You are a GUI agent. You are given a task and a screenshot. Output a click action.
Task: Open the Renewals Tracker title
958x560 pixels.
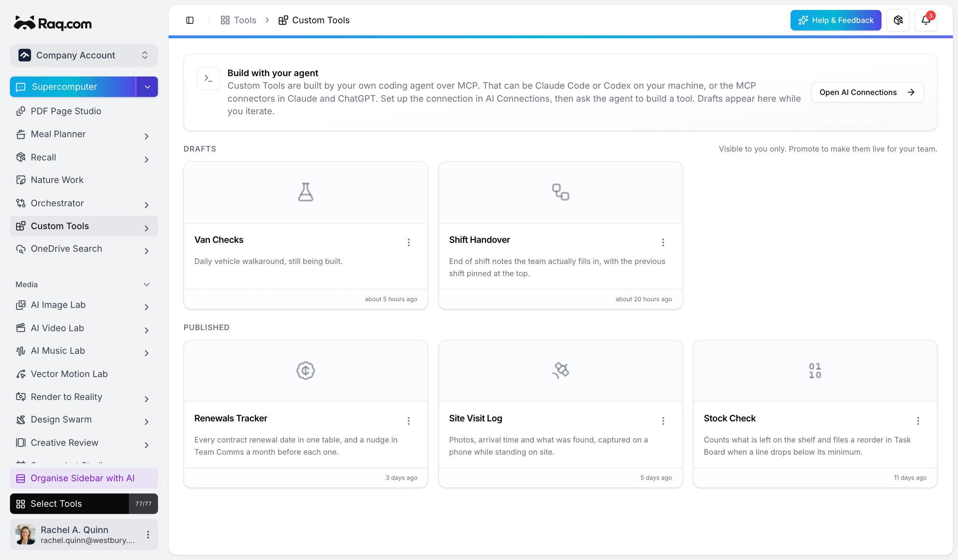[230, 418]
